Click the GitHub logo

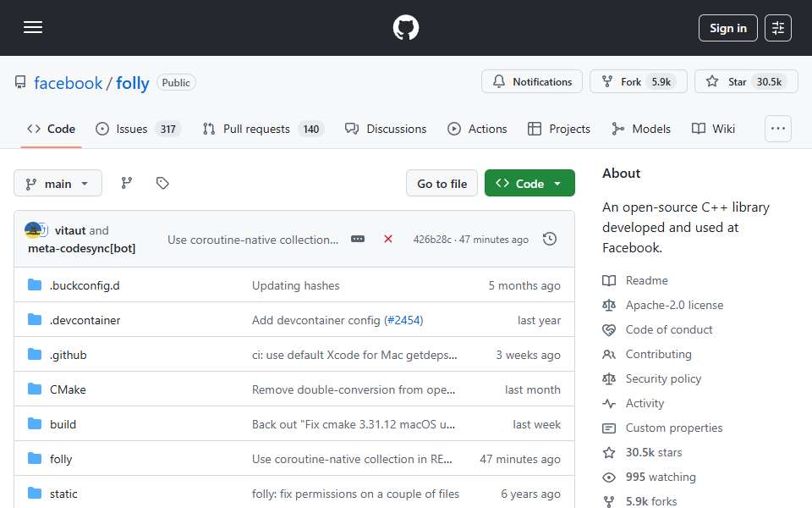click(x=405, y=27)
